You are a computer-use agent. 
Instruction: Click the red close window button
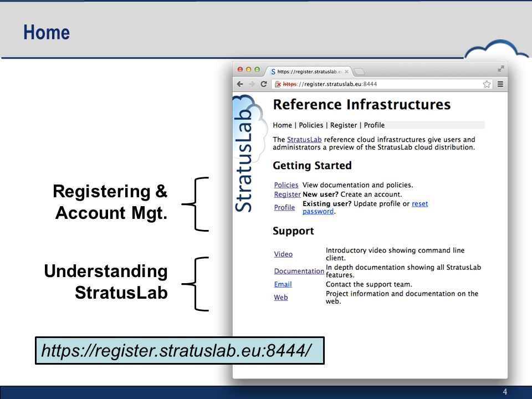pos(240,69)
